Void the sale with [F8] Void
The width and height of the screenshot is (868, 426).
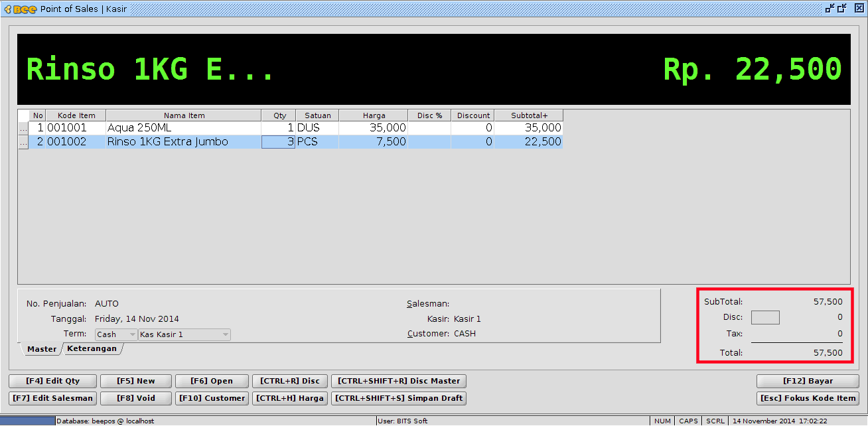(136, 398)
